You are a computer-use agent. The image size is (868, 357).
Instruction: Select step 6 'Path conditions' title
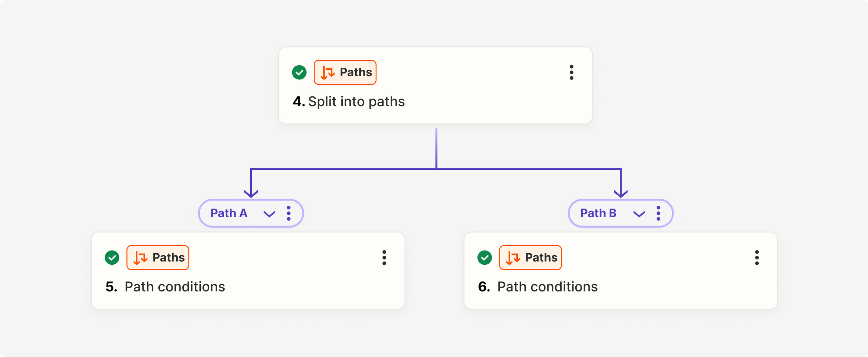548,287
